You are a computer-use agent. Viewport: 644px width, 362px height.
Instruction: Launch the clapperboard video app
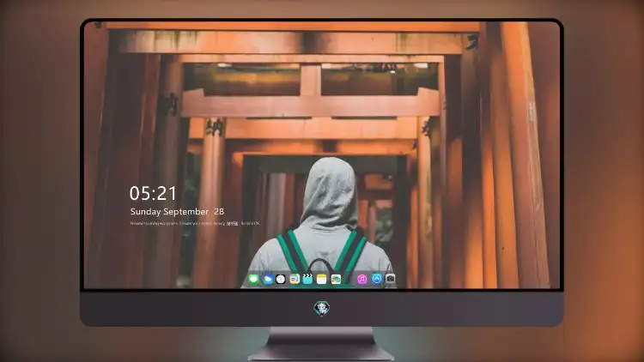(x=307, y=279)
